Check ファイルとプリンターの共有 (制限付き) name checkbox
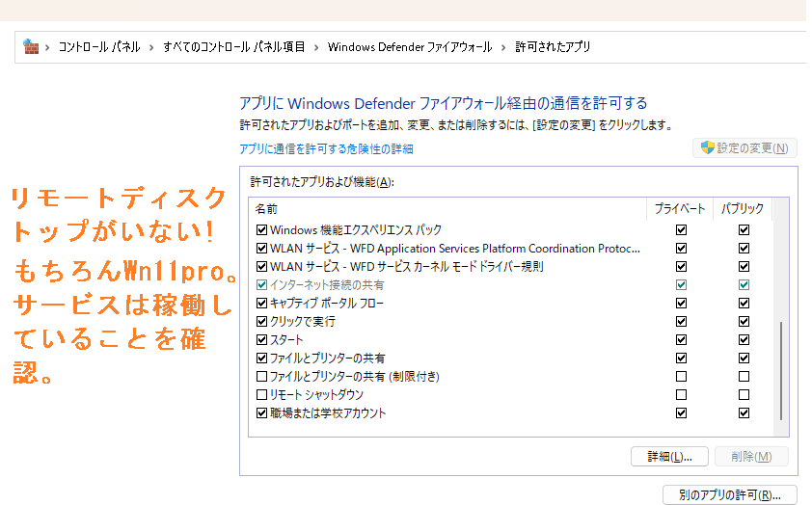The height and width of the screenshot is (505, 812). tap(261, 377)
